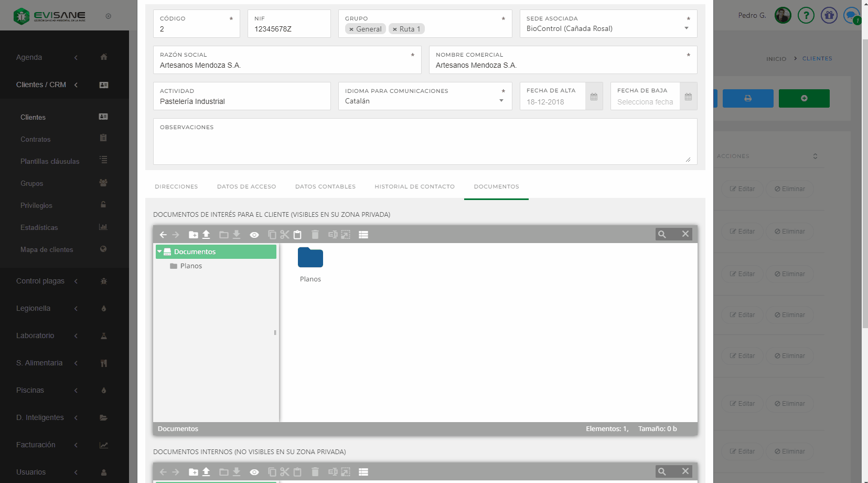
Task: Click the help question mark icon
Action: tap(806, 15)
